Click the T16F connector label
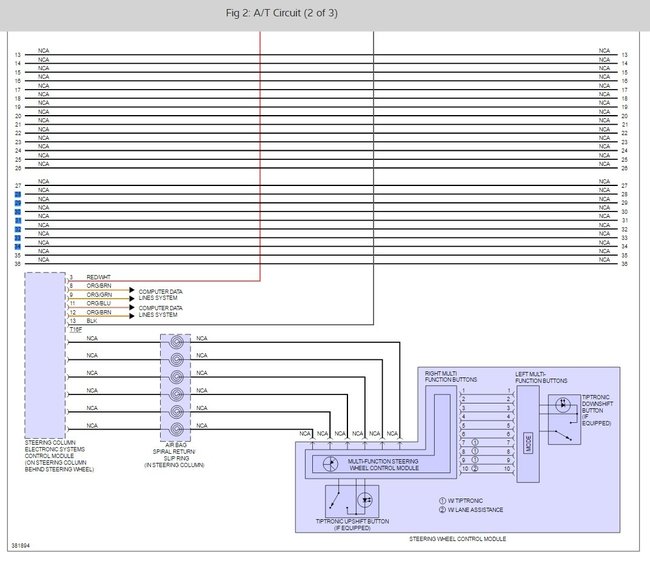 tap(75, 330)
